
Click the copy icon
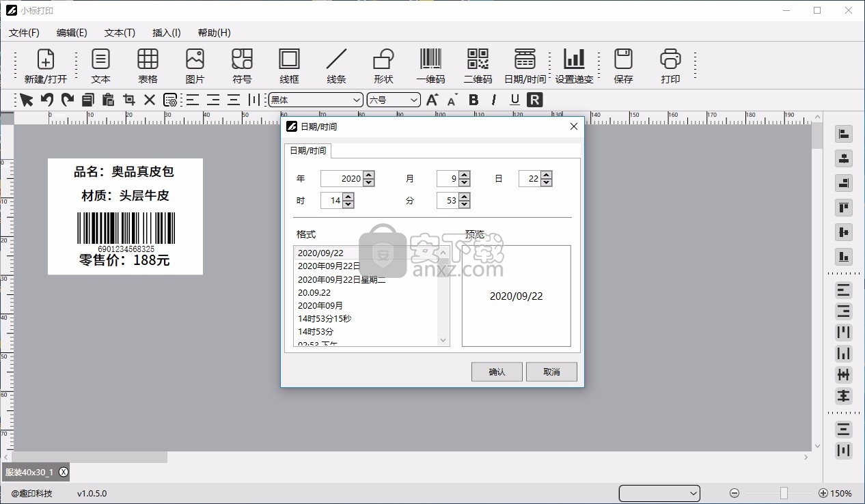coord(87,100)
